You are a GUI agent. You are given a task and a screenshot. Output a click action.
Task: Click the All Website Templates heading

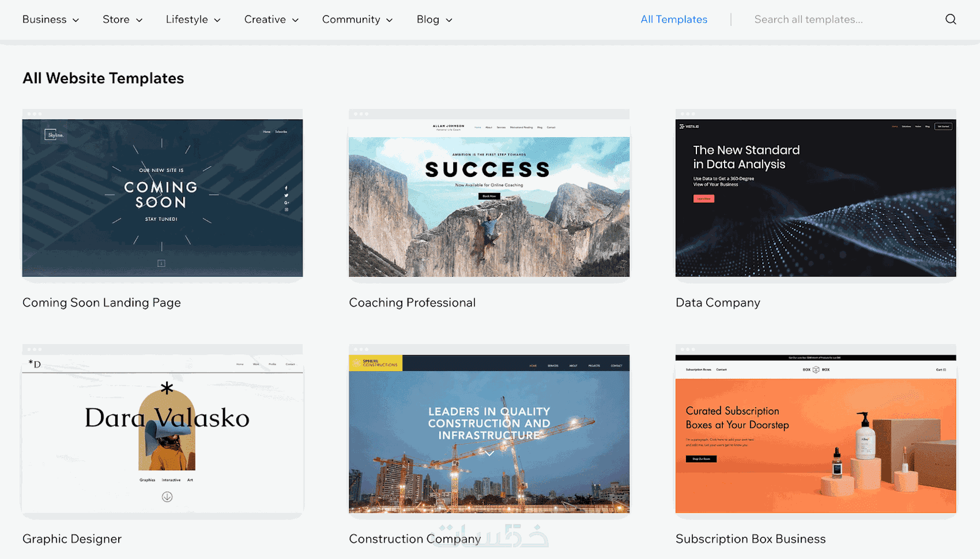tap(103, 78)
